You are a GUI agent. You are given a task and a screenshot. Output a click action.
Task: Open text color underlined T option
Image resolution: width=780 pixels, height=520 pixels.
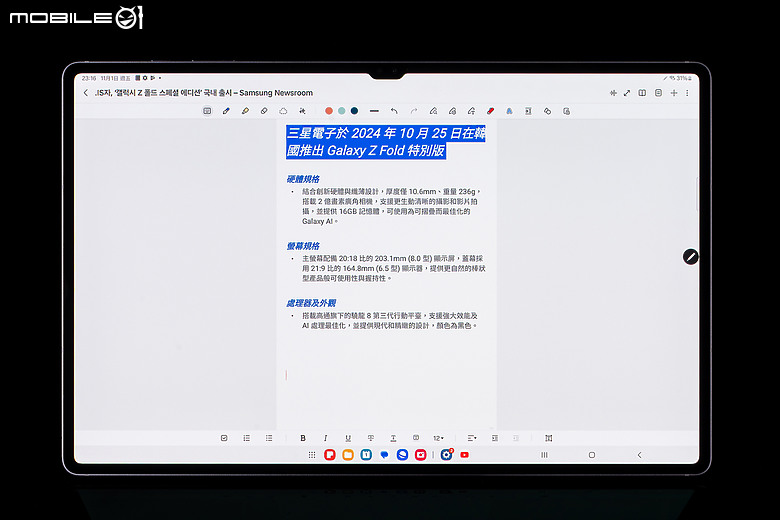pos(393,438)
